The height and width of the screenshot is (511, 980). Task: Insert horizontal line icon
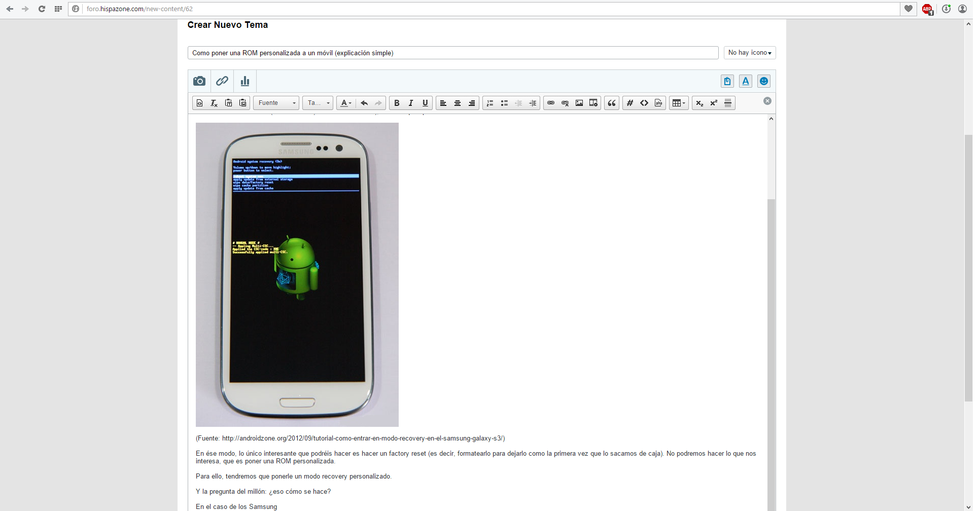point(728,103)
